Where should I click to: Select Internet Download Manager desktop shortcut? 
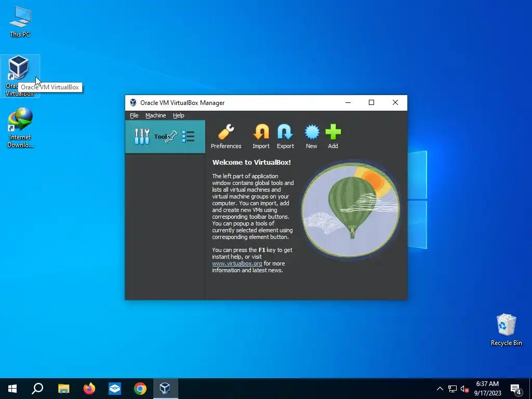click(x=20, y=128)
